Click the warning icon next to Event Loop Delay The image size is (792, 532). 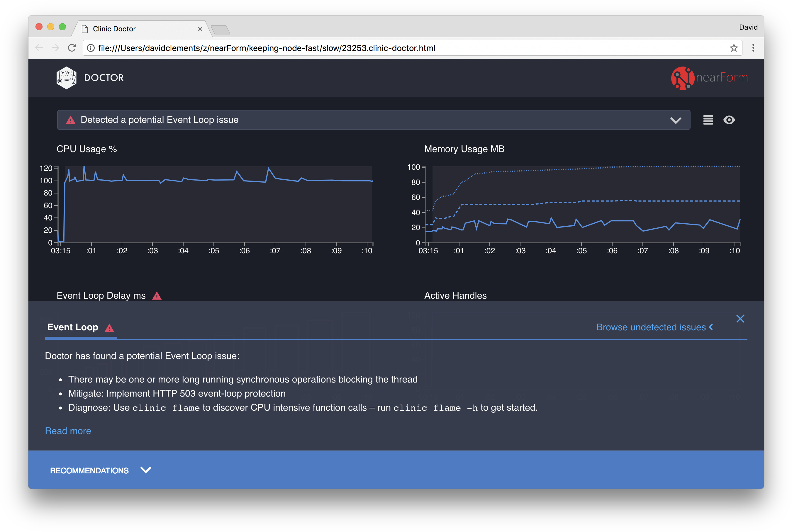click(x=157, y=295)
